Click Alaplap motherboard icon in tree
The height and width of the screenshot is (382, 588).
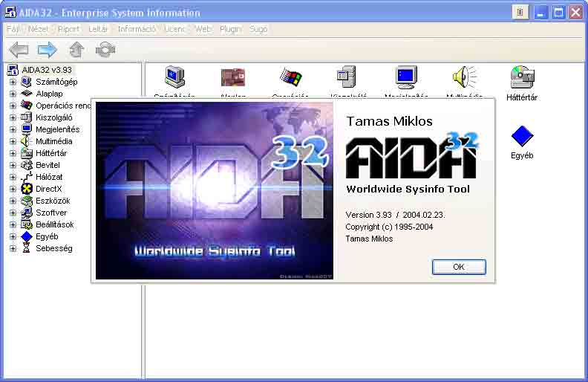tap(26, 94)
